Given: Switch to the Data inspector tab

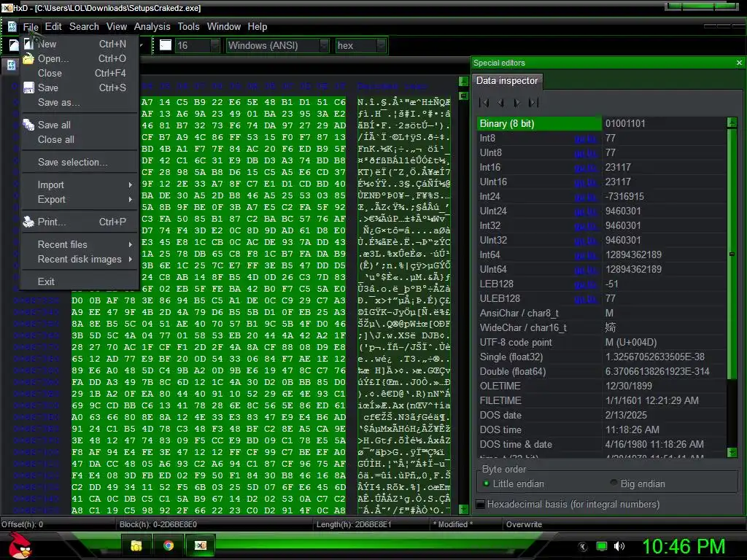Looking at the screenshot, I should coord(507,80).
